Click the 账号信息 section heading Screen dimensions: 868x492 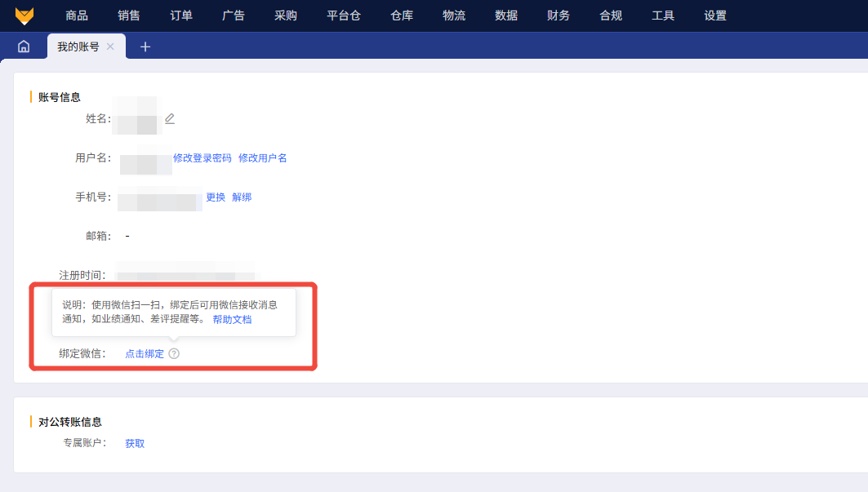coord(60,97)
